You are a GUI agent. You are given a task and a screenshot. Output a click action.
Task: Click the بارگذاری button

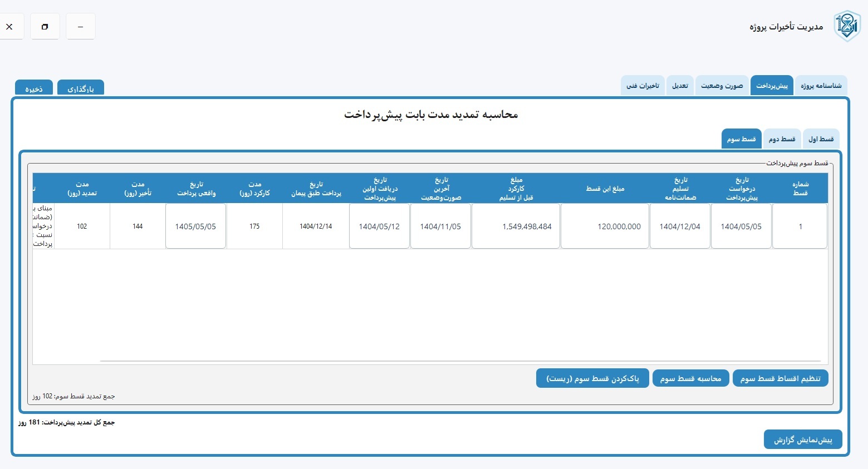tap(81, 88)
